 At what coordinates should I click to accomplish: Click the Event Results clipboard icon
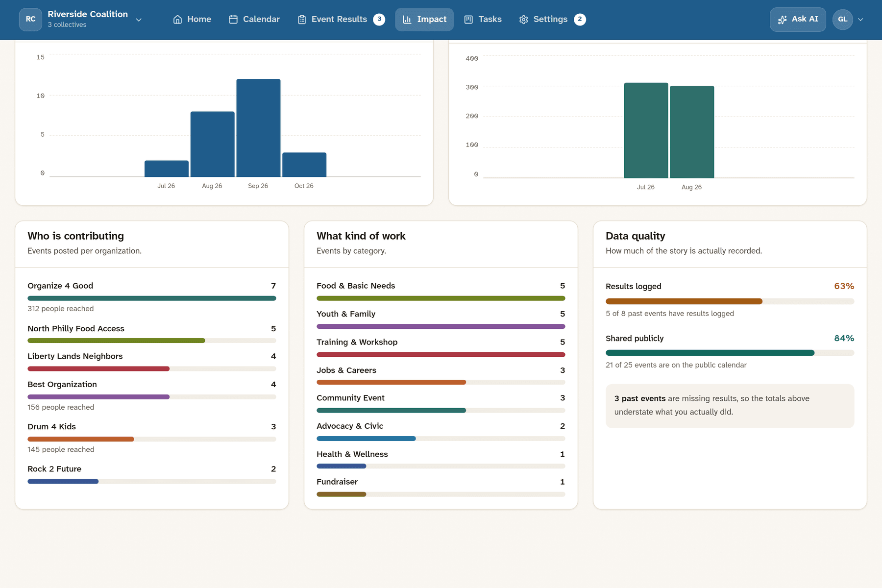tap(302, 20)
